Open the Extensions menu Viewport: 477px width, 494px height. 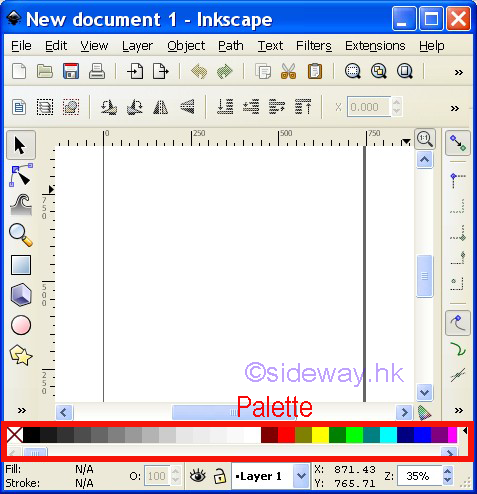pos(375,46)
